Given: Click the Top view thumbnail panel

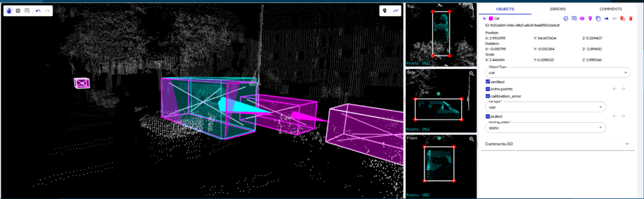Looking at the screenshot, I should (441, 35).
